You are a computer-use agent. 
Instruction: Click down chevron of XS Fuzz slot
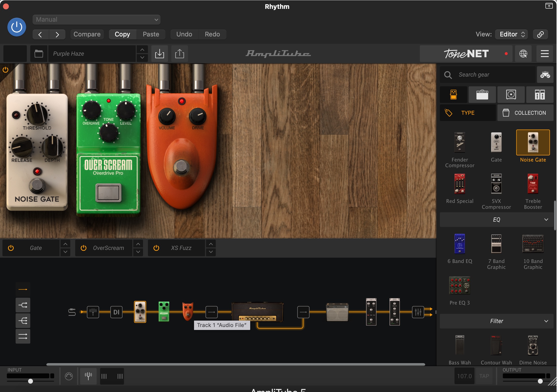(211, 252)
